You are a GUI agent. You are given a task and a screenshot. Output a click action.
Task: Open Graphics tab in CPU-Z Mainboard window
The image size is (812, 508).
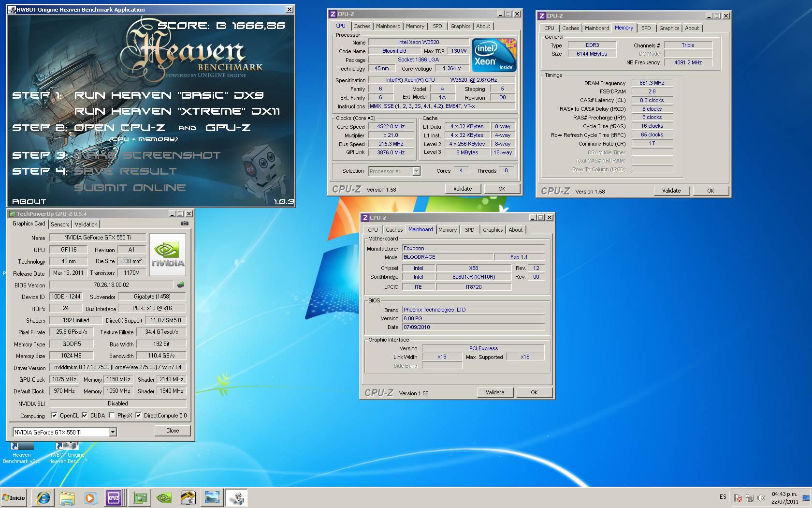click(x=493, y=230)
